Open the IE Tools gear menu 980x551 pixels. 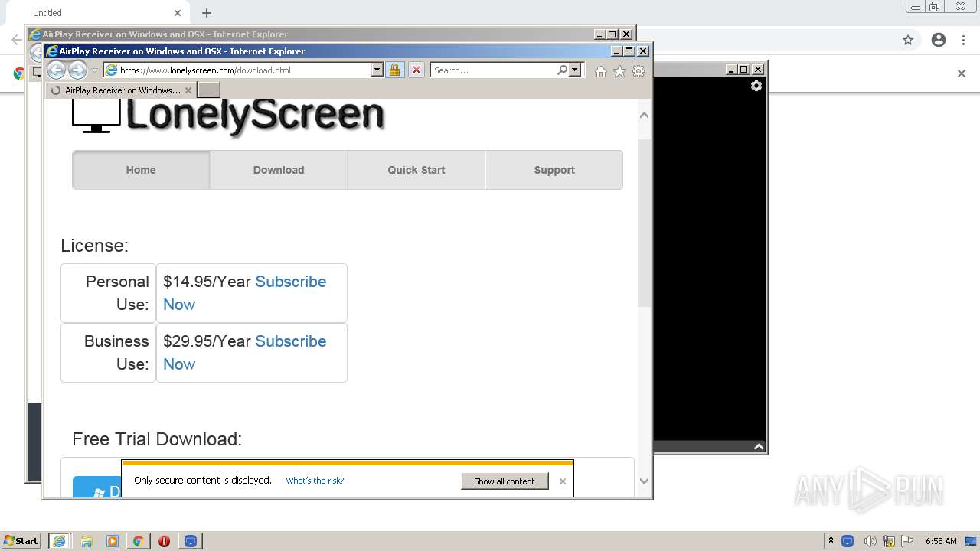click(x=639, y=71)
